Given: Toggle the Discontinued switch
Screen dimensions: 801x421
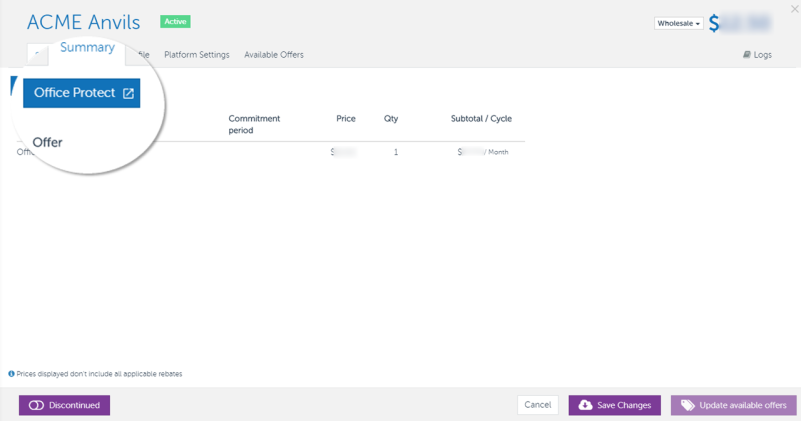Looking at the screenshot, I should click(36, 405).
